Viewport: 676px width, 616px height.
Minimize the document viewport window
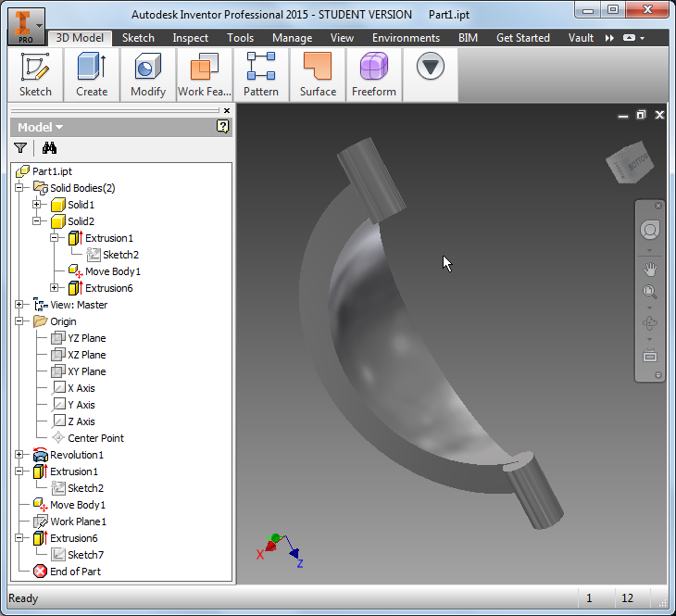coord(623,115)
